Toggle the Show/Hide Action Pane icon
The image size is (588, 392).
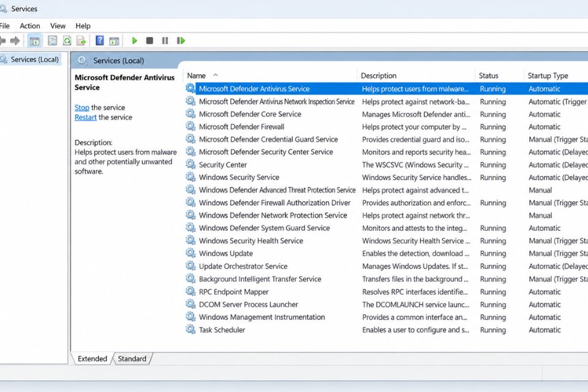(x=114, y=40)
